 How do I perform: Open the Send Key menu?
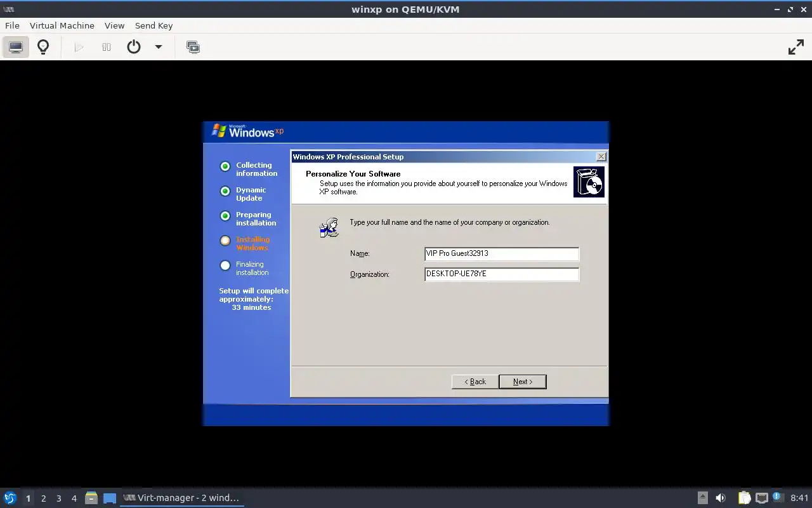[154, 25]
